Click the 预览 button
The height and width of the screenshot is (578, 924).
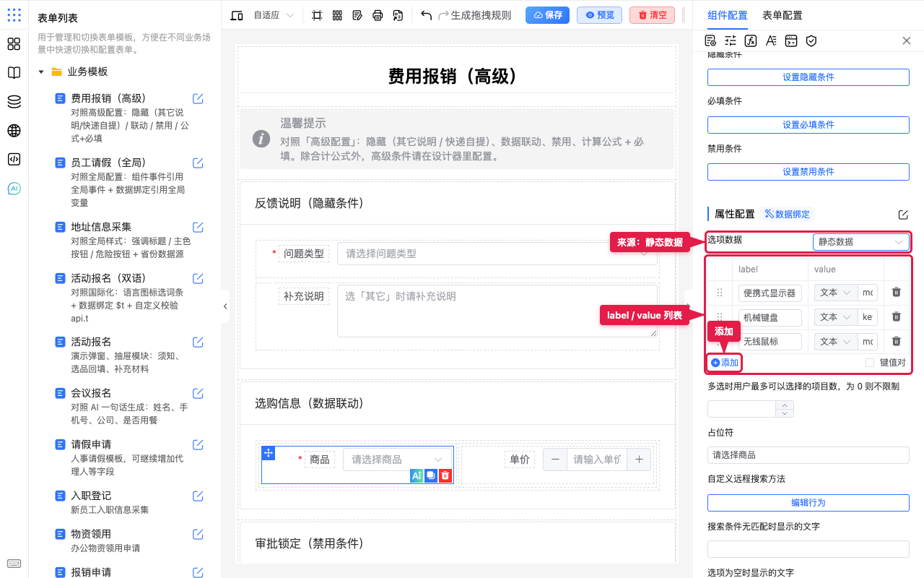600,15
